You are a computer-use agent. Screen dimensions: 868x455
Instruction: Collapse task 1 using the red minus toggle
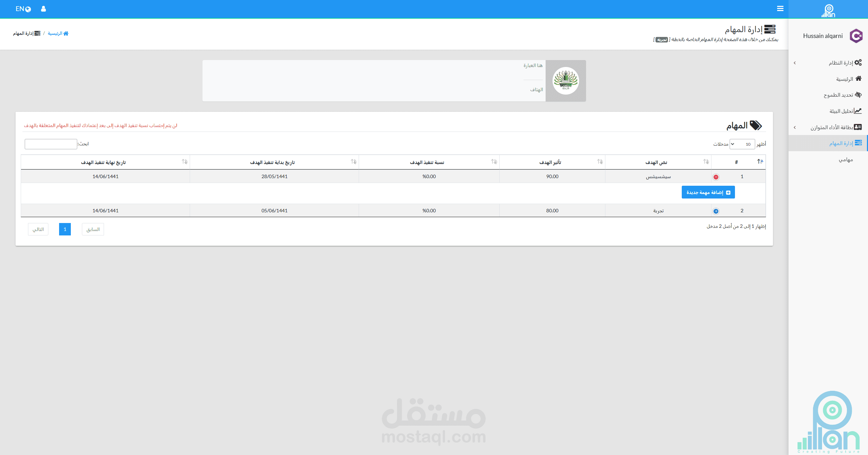(716, 176)
